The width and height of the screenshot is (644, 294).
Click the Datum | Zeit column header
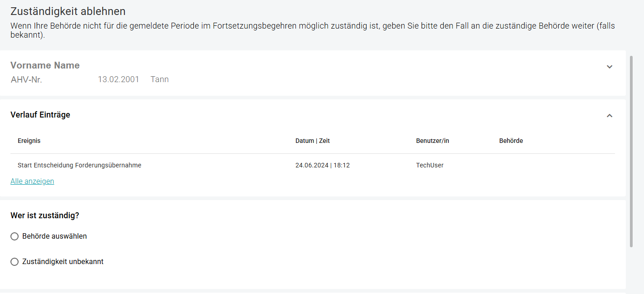click(x=312, y=141)
